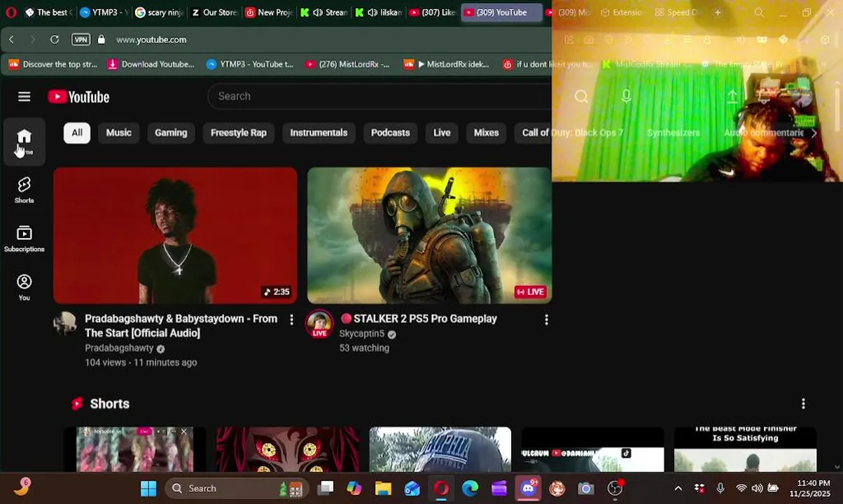The height and width of the screenshot is (504, 843).
Task: Click the www.youtube.com address field
Action: tap(151, 40)
